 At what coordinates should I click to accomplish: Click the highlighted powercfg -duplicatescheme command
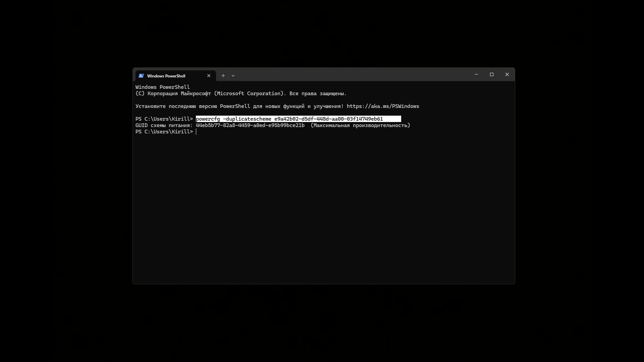[x=299, y=119]
